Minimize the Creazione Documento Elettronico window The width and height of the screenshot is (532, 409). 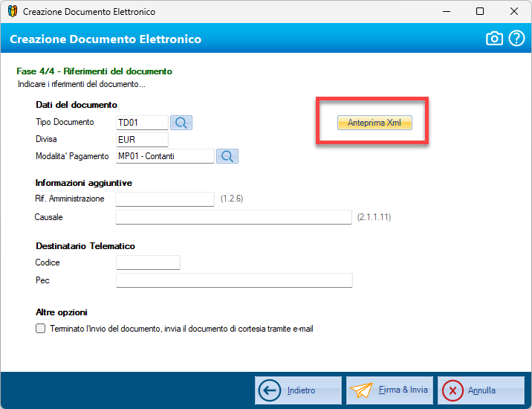[x=447, y=12]
